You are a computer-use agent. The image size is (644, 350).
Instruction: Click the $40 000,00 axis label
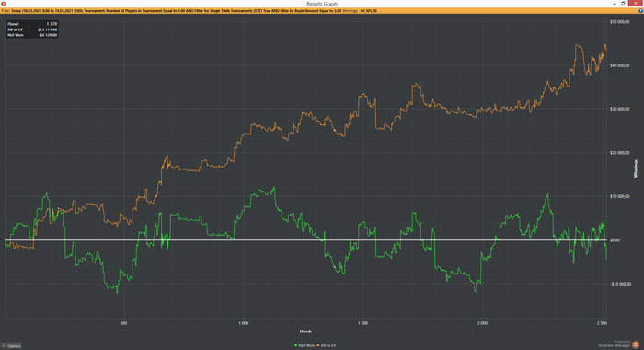[x=620, y=65]
